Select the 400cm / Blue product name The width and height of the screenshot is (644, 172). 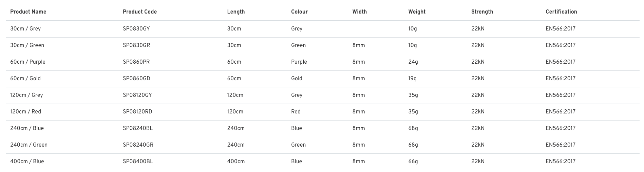pyautogui.click(x=27, y=162)
